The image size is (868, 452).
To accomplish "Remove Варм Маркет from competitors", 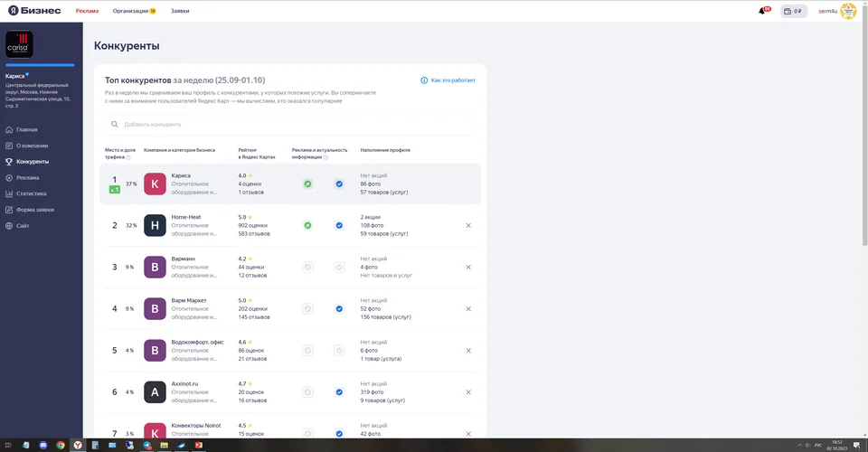I will (x=468, y=308).
